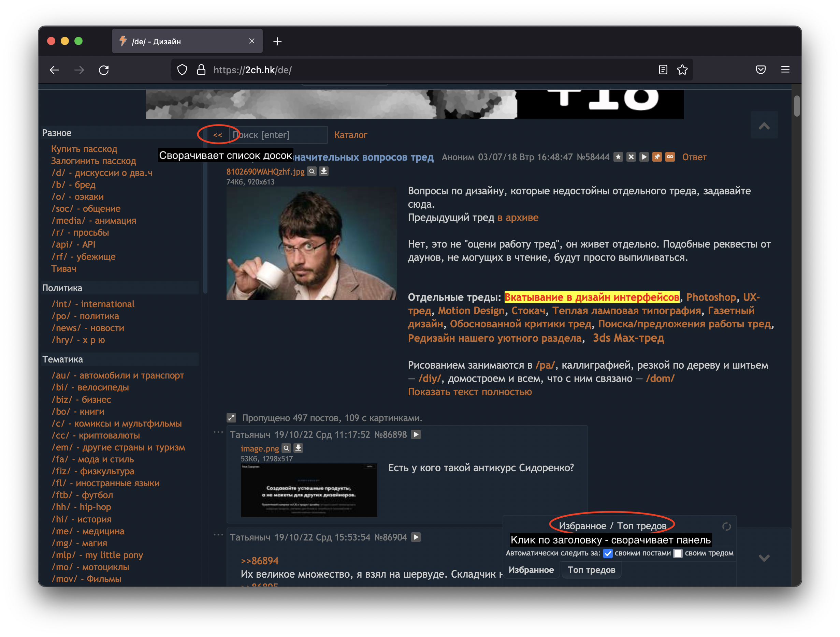Viewport: 840px width, 637px height.
Task: Switch to the Топ тредов tab
Action: [591, 569]
